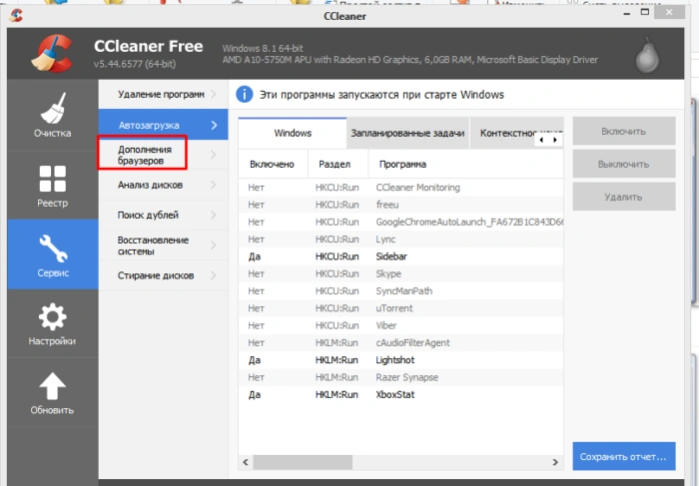The width and height of the screenshot is (699, 486).
Task: Minimize the CCleaner window
Action: (627, 13)
